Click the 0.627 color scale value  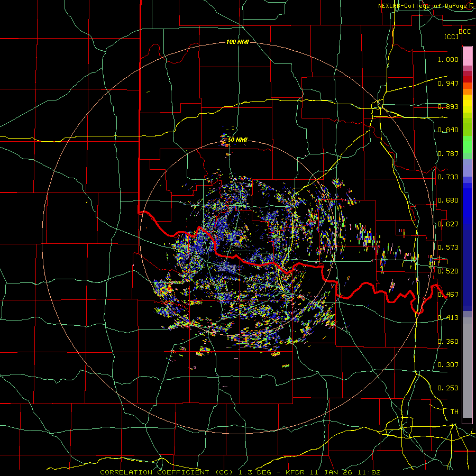[448, 224]
